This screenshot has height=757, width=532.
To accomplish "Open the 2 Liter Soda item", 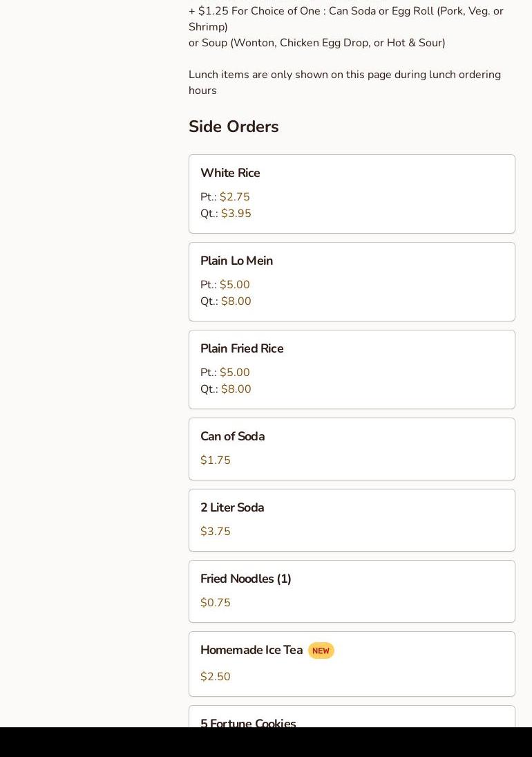I will click(232, 507).
